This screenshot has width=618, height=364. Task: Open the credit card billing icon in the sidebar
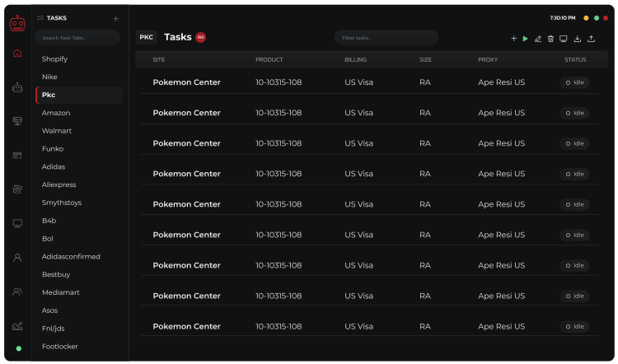point(17,155)
